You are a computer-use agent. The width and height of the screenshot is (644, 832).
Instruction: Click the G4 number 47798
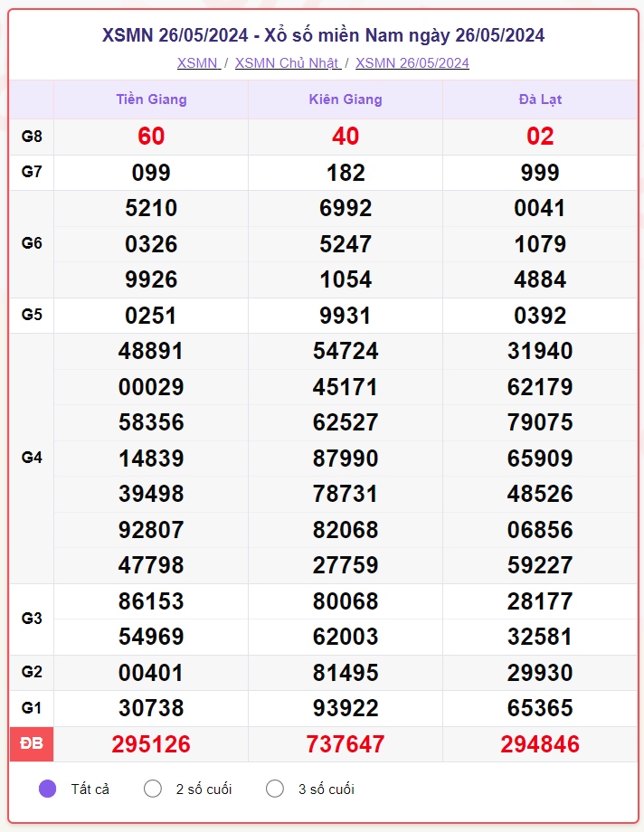(151, 565)
